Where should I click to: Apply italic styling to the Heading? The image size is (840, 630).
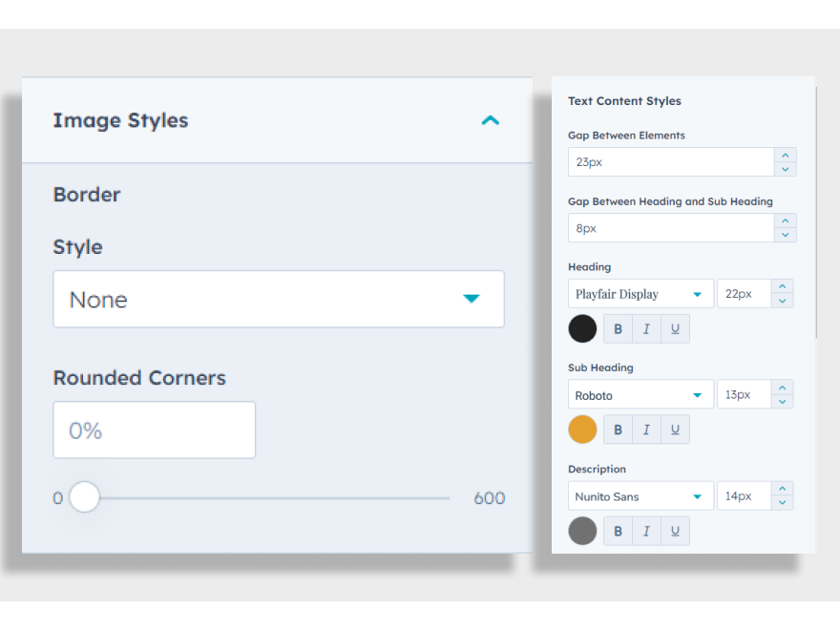click(x=646, y=327)
